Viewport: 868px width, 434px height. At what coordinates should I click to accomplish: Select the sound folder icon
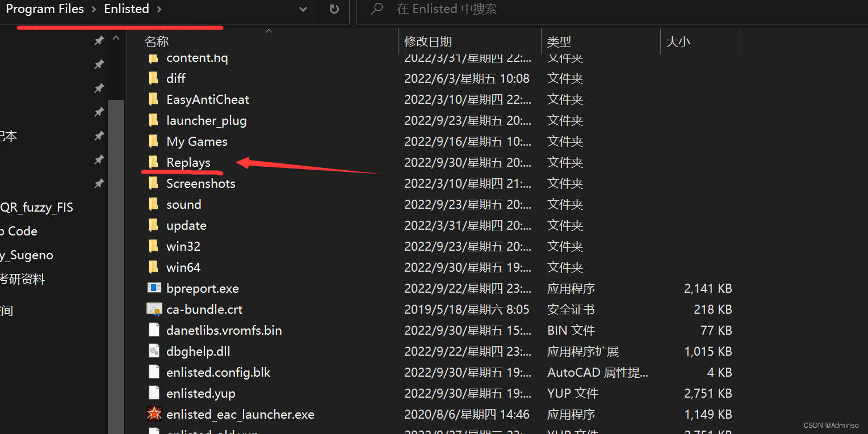153,204
